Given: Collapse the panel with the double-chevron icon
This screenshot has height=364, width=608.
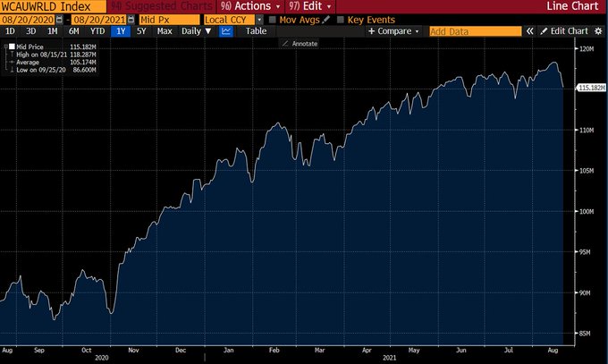Looking at the screenshot, I should pyautogui.click(x=529, y=31).
